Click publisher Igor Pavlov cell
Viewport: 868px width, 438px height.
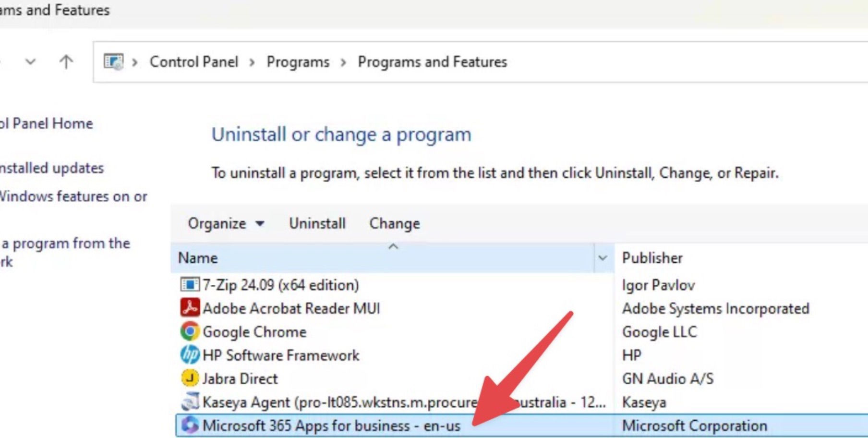(x=658, y=285)
